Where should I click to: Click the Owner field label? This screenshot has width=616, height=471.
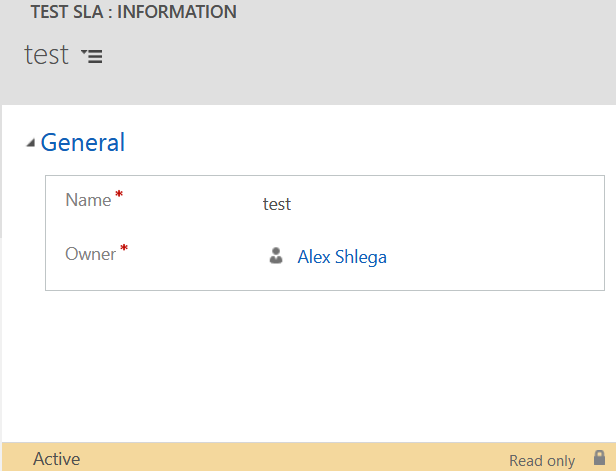pos(90,254)
